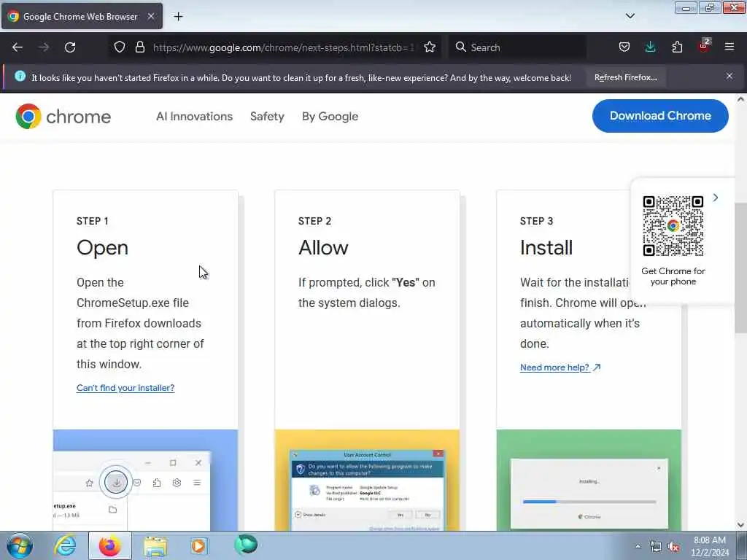Bookmark this page with the star icon
Screen dimensions: 747x560
tap(430, 47)
